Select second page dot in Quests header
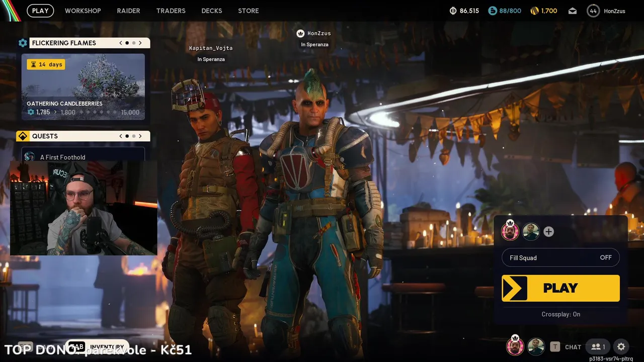The width and height of the screenshot is (644, 362). [133, 136]
